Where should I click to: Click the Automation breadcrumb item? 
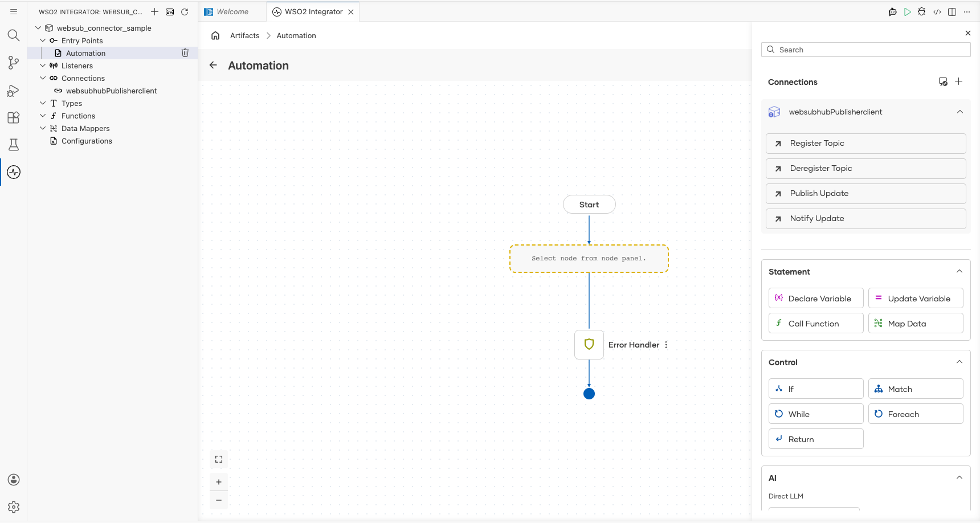click(296, 35)
